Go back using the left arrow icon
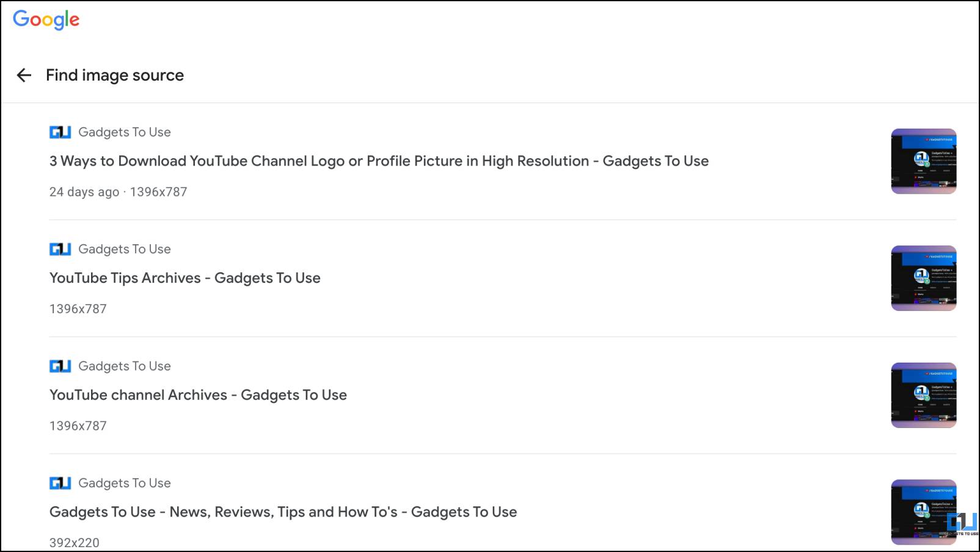This screenshot has width=980, height=552. pos(24,75)
